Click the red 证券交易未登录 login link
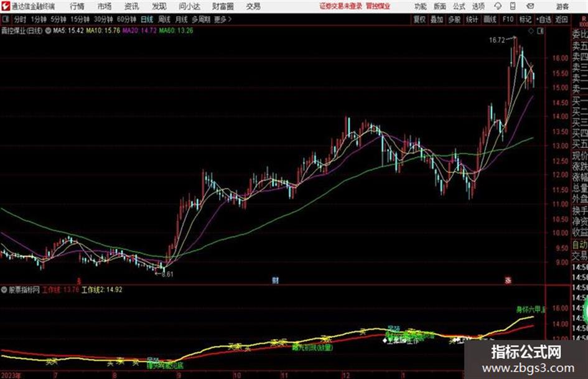 coord(341,6)
